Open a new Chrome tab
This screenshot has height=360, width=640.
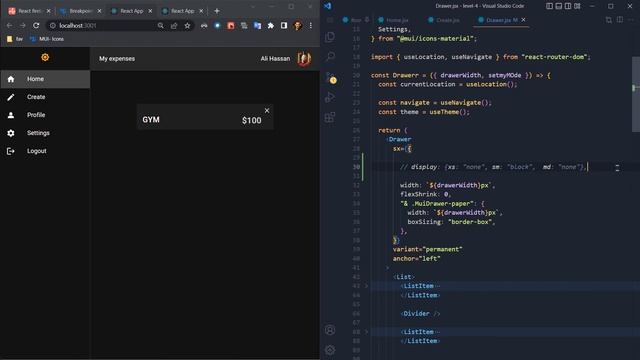click(217, 11)
